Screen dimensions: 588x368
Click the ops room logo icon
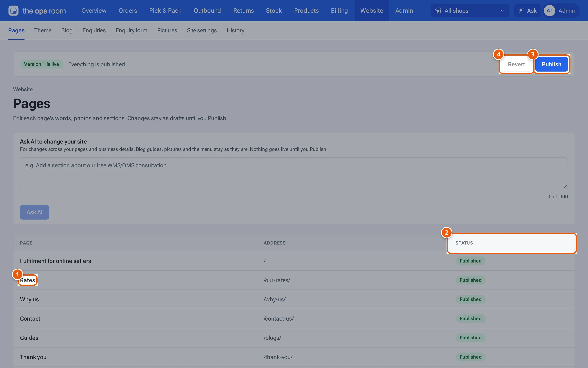[x=13, y=11]
